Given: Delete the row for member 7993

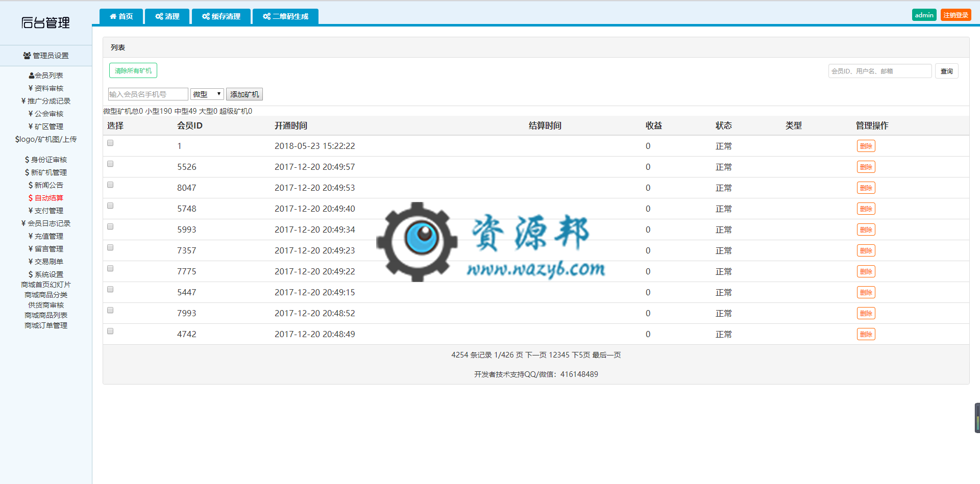Looking at the screenshot, I should [x=866, y=313].
